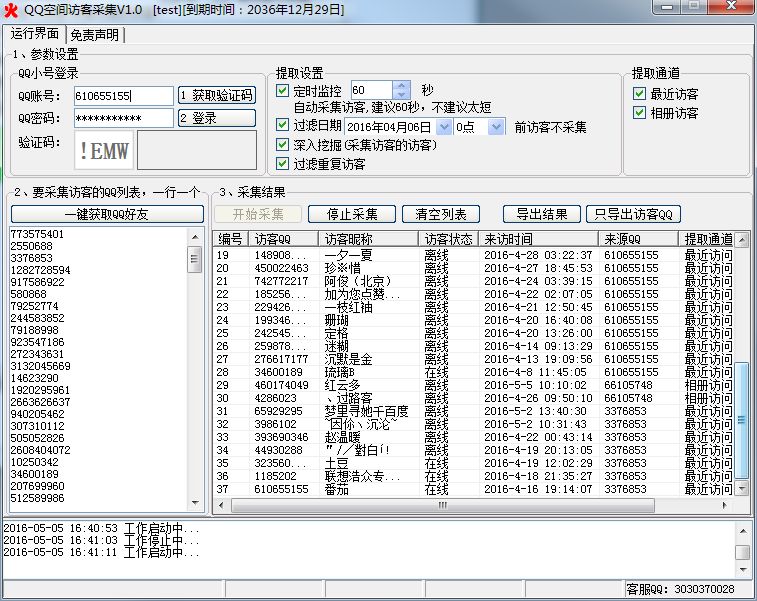Click the log panel scrollbar down arrow
The image size is (757, 601).
coord(743,570)
